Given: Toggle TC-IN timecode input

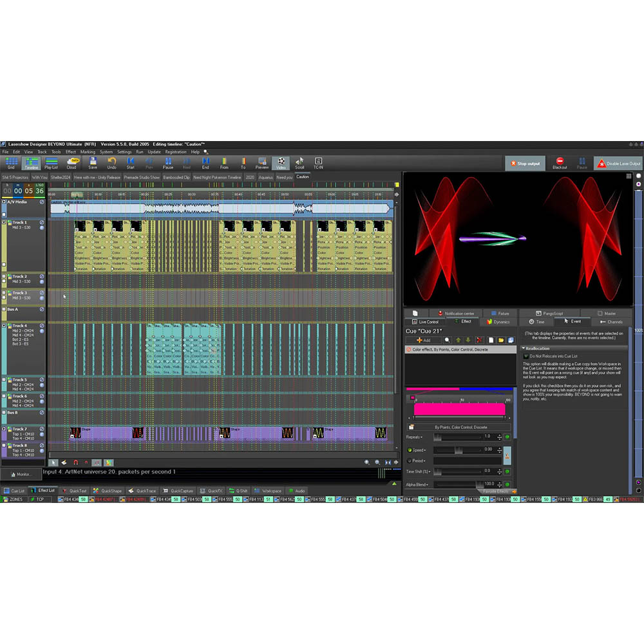Looking at the screenshot, I should [x=318, y=163].
